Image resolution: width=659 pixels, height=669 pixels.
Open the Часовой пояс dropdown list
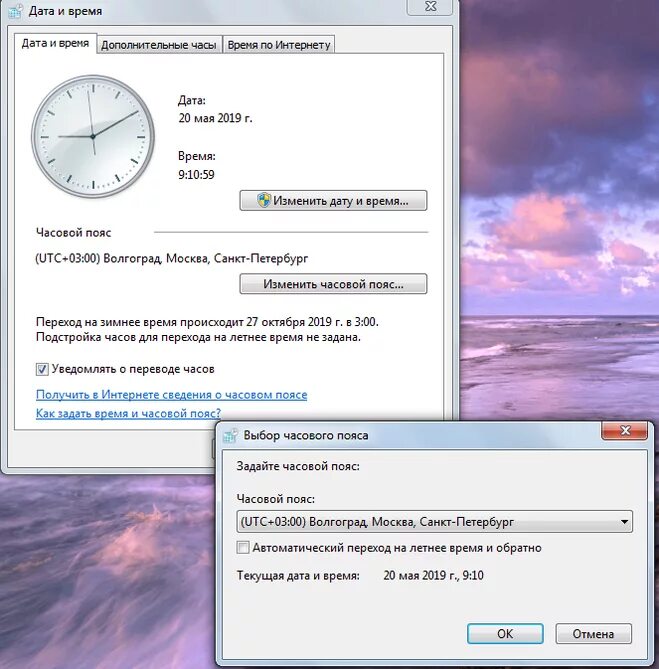[435, 522]
